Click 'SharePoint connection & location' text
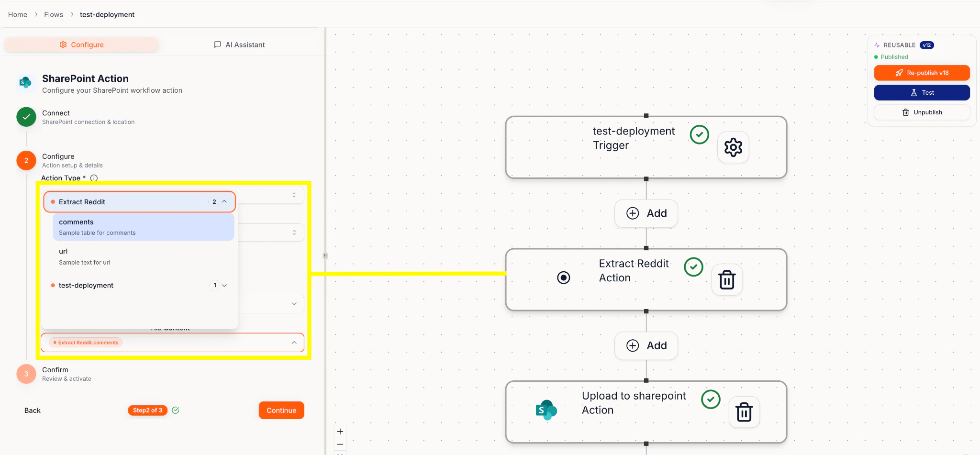980x455 pixels. (x=88, y=122)
